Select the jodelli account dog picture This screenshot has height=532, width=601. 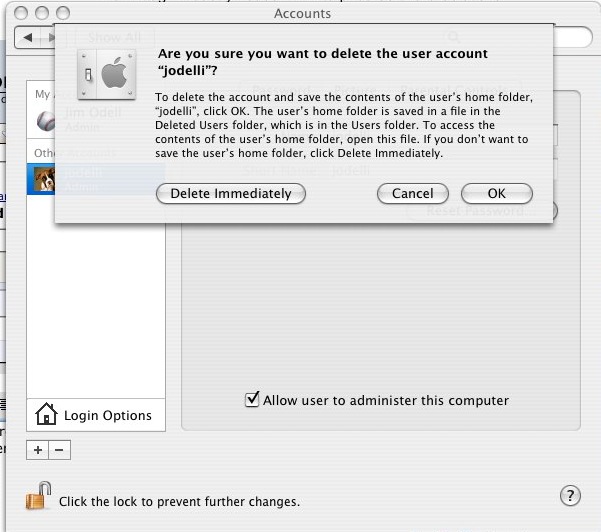[x=44, y=179]
